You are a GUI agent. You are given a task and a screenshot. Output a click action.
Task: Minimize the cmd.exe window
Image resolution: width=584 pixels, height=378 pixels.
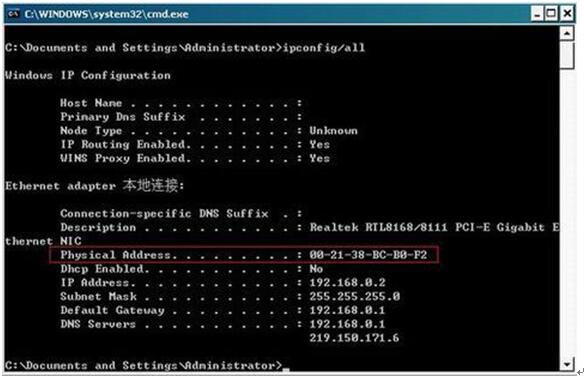click(x=537, y=14)
